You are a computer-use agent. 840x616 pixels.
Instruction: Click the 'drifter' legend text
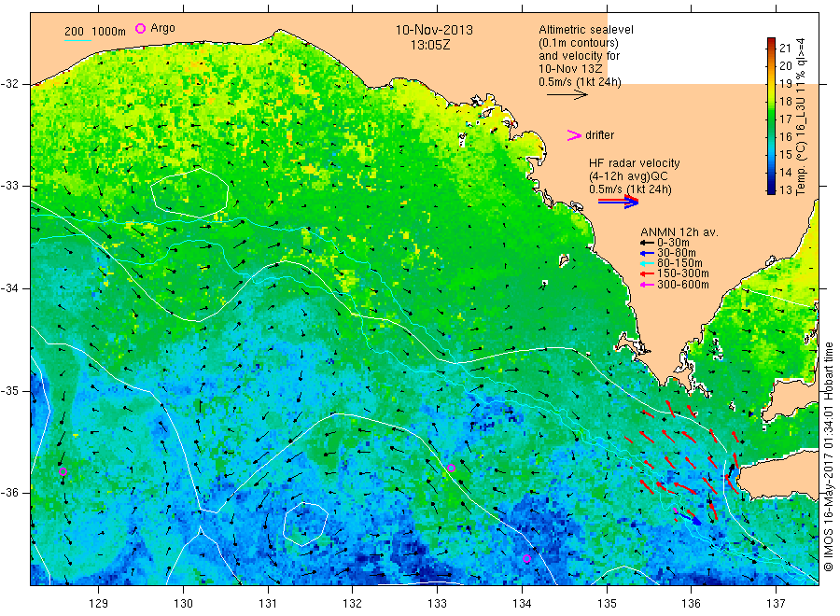599,135
